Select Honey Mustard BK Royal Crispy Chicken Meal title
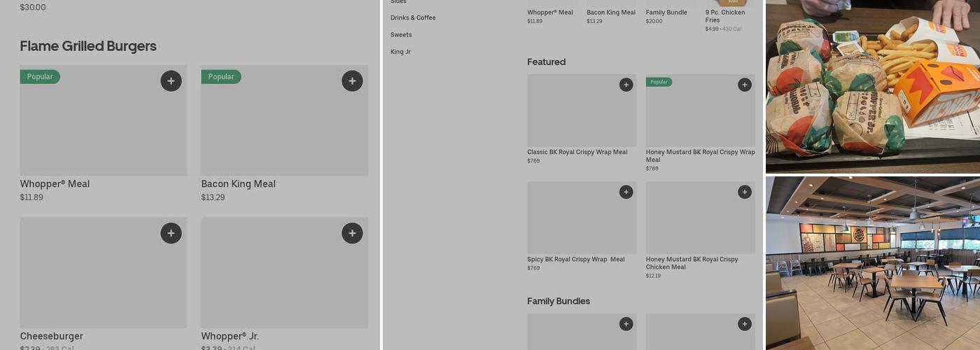The width and height of the screenshot is (980, 350). [x=692, y=263]
